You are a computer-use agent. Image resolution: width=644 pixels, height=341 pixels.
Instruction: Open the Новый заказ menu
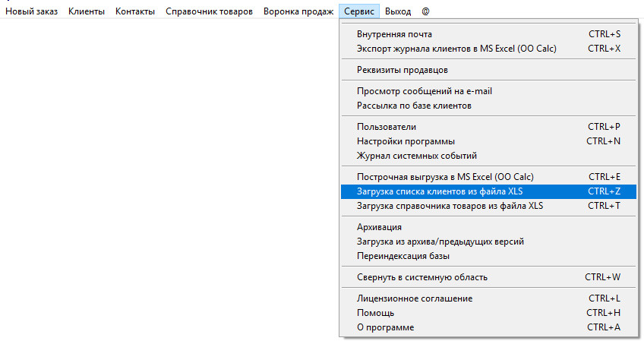(x=31, y=12)
